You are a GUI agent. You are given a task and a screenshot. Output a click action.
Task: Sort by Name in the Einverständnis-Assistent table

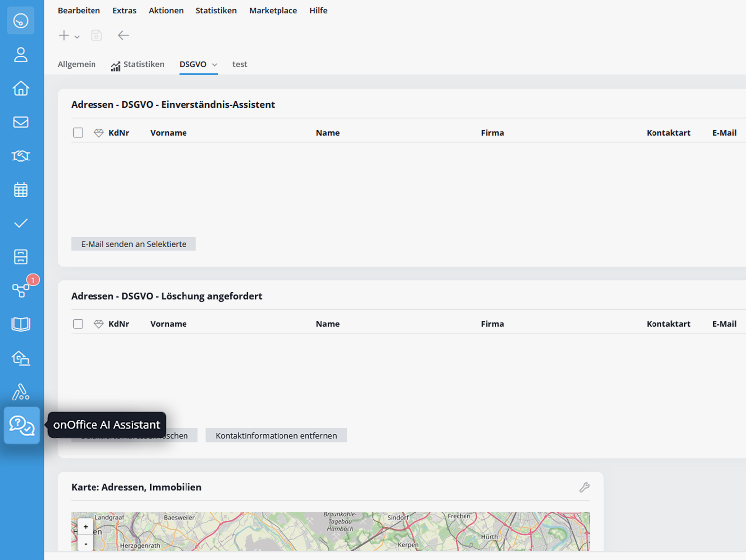[328, 133]
